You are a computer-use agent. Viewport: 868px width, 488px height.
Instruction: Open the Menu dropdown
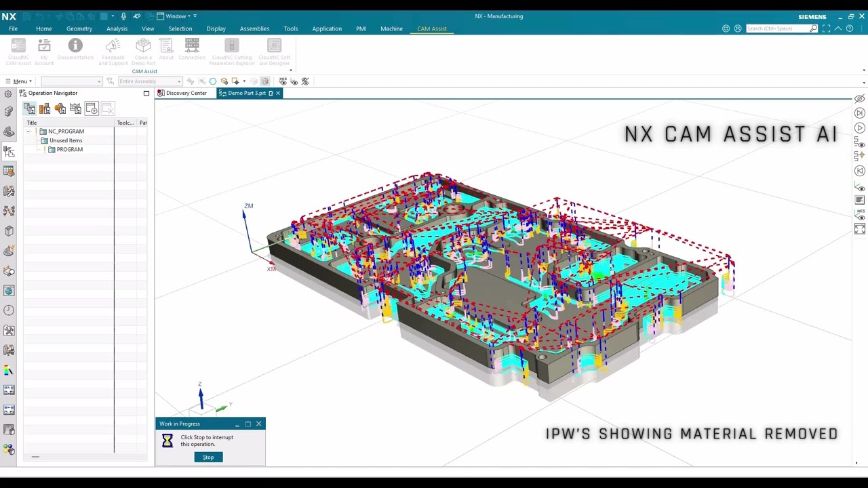(x=18, y=81)
